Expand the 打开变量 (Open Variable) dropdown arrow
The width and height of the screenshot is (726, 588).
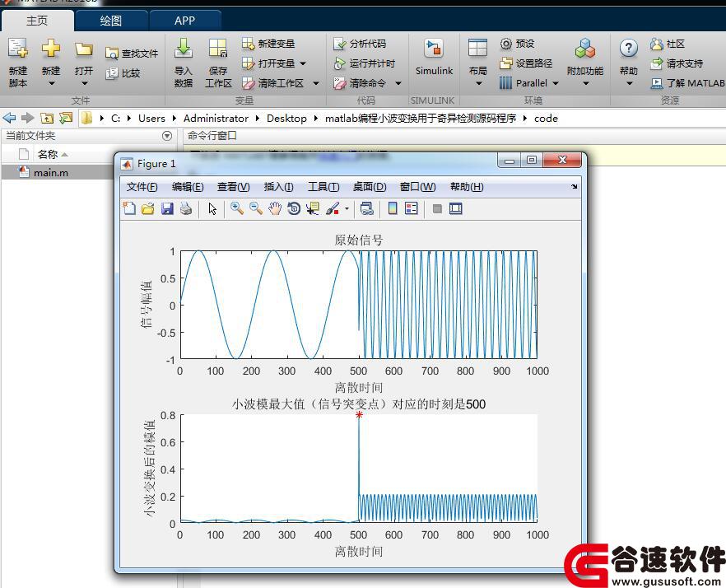(x=303, y=63)
